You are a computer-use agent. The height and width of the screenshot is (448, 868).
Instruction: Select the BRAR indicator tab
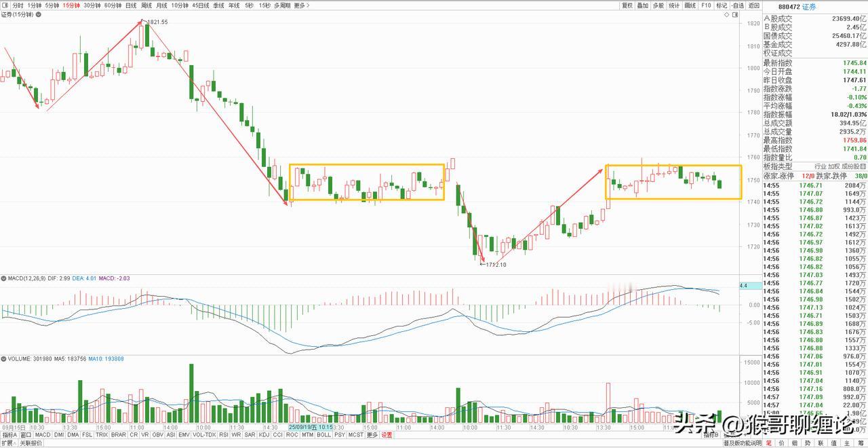[x=119, y=434]
